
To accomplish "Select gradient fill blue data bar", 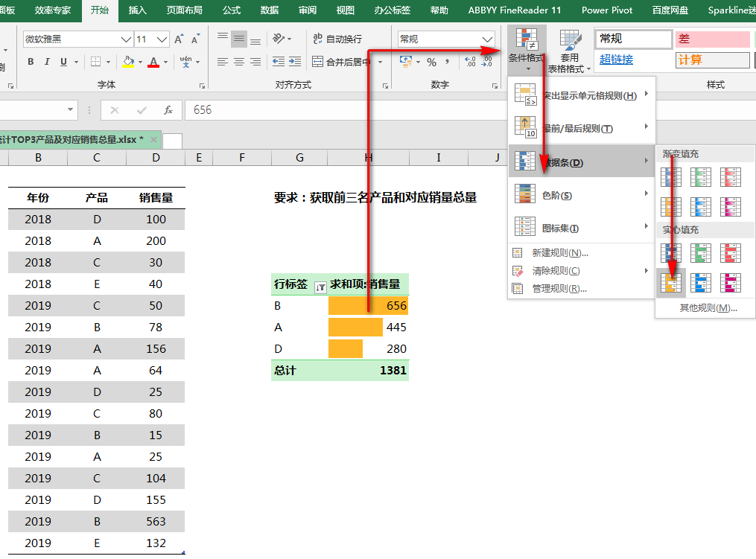I will [670, 177].
